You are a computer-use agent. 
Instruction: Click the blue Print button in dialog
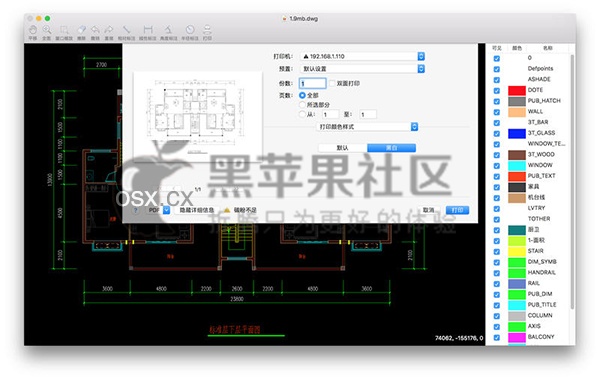click(x=457, y=210)
